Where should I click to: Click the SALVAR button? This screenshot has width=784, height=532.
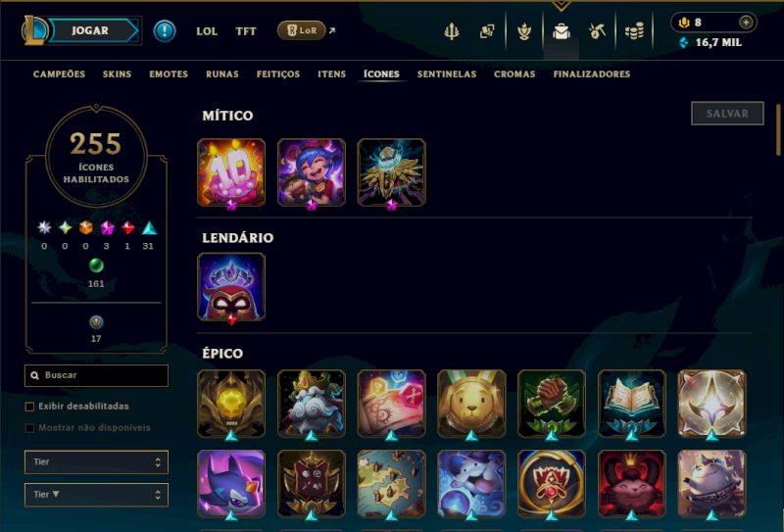click(x=727, y=114)
